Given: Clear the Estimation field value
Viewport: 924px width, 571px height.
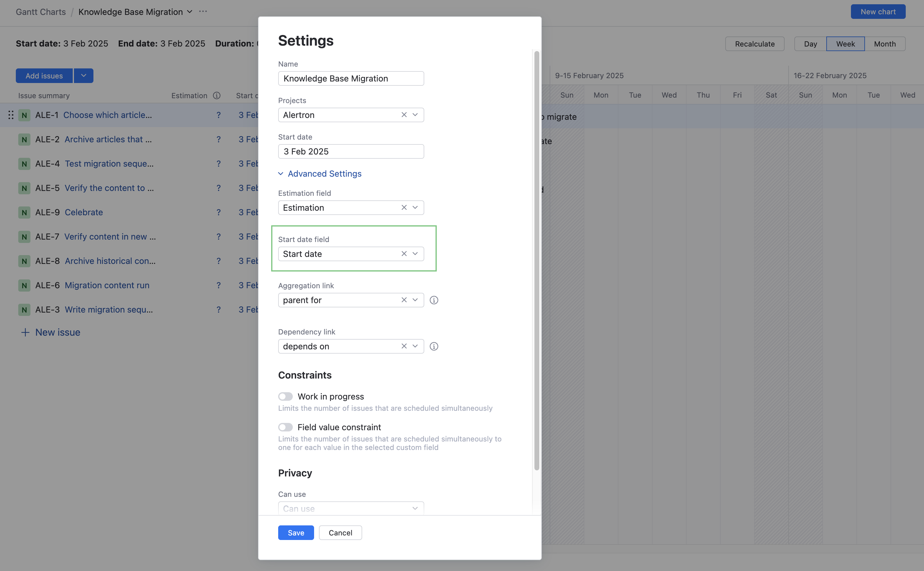Looking at the screenshot, I should click(404, 207).
